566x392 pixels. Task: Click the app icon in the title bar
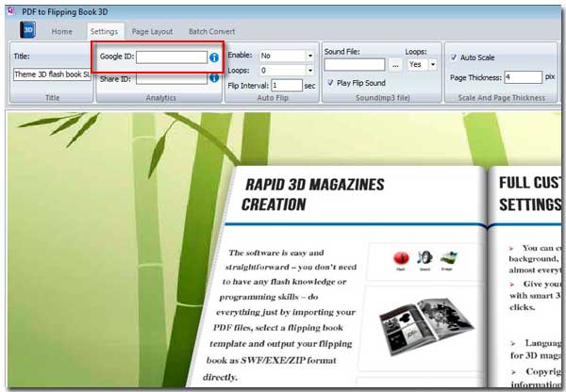tap(11, 10)
